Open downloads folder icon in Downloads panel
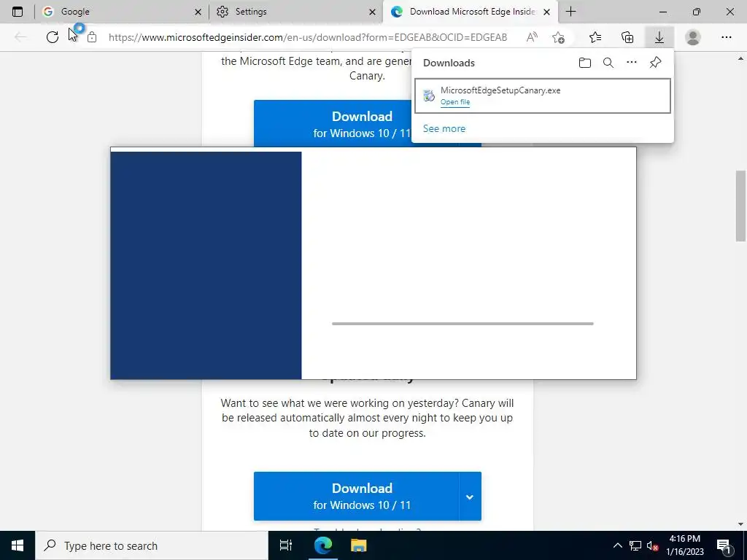 point(585,63)
